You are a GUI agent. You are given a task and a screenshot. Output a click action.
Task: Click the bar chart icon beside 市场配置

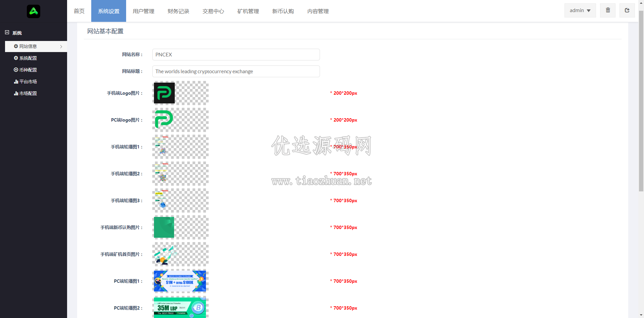click(x=16, y=93)
